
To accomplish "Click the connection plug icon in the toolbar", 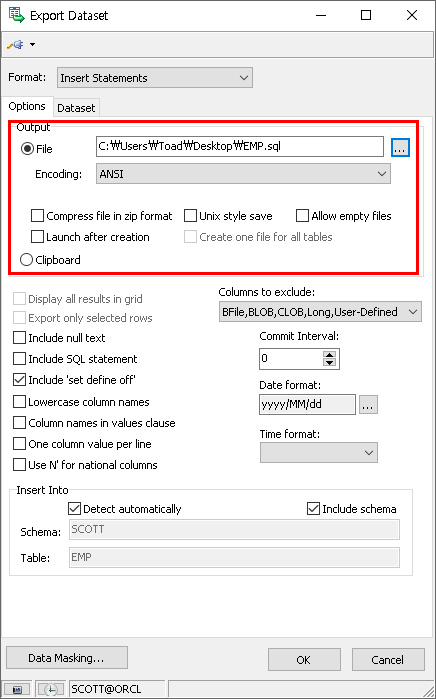I will point(16,45).
